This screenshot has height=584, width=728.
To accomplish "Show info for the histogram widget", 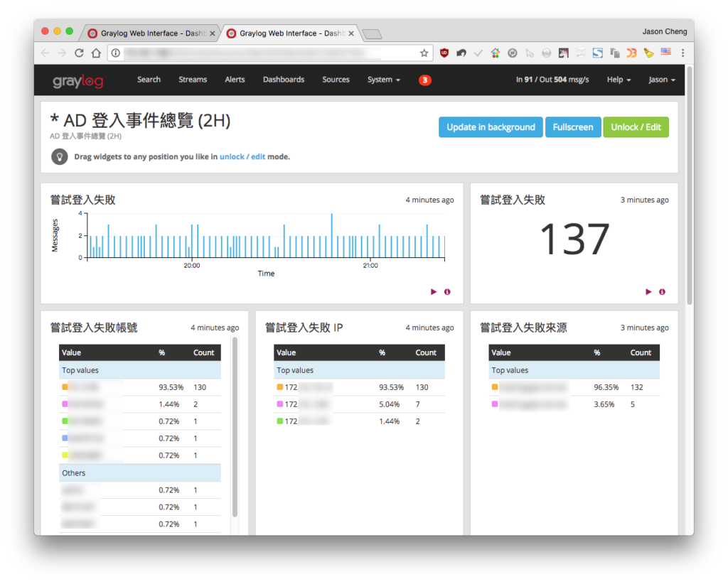I will [x=447, y=292].
